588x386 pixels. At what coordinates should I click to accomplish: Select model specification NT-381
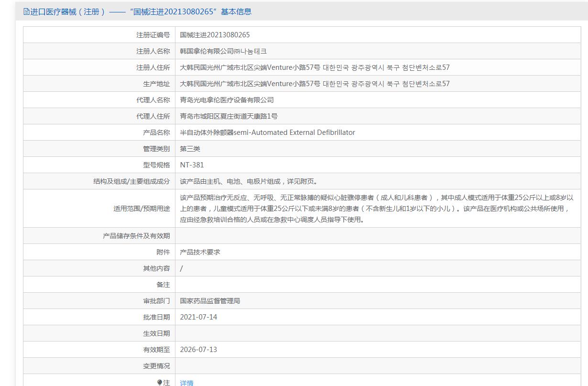pyautogui.click(x=192, y=165)
